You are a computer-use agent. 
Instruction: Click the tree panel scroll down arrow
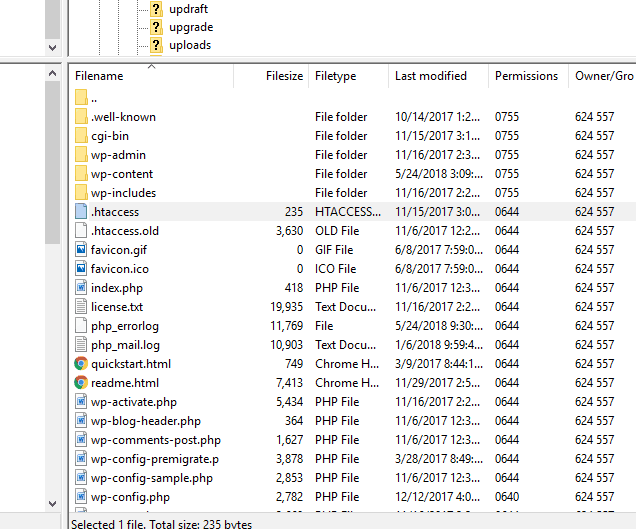pyautogui.click(x=52, y=47)
